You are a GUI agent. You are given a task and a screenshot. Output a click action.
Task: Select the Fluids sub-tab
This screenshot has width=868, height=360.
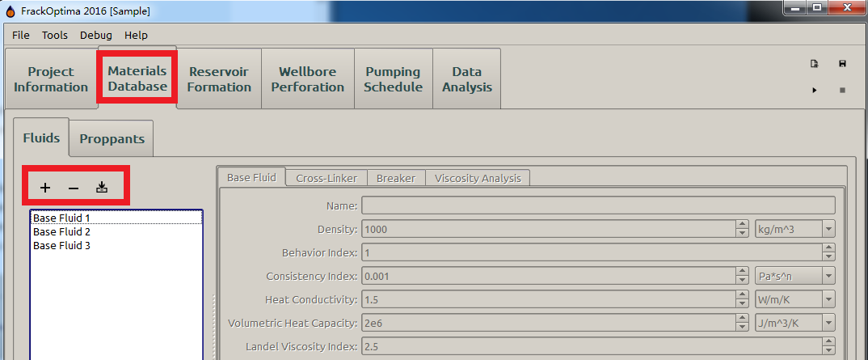coord(41,138)
